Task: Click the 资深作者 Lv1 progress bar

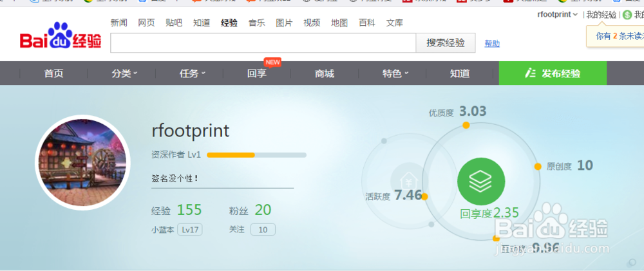Action: (x=257, y=154)
